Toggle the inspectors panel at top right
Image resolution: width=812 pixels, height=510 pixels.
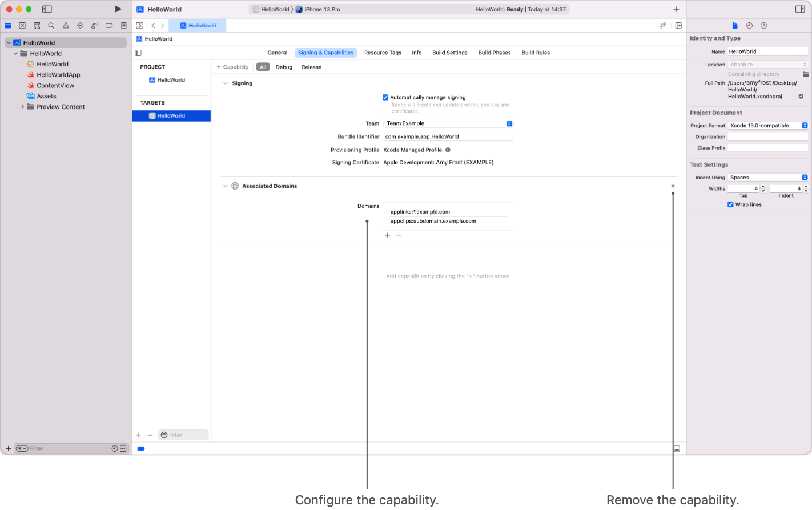tap(800, 9)
